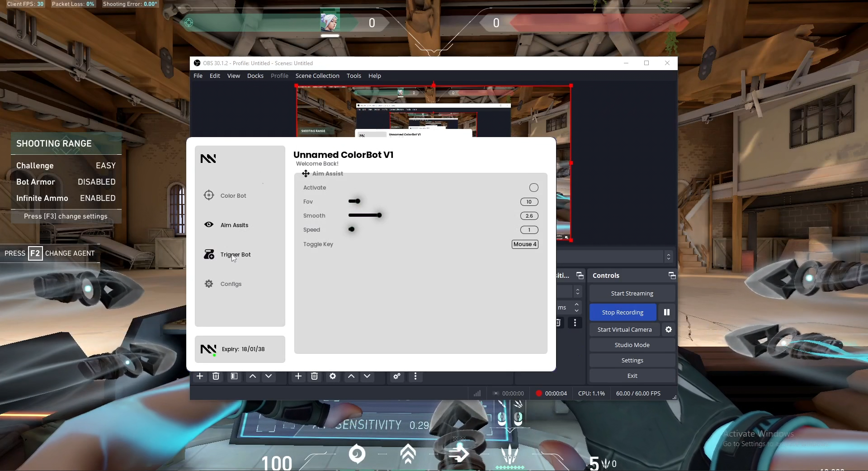868x471 pixels.
Task: Click the Exit button in OBS Controls
Action: [632, 376]
